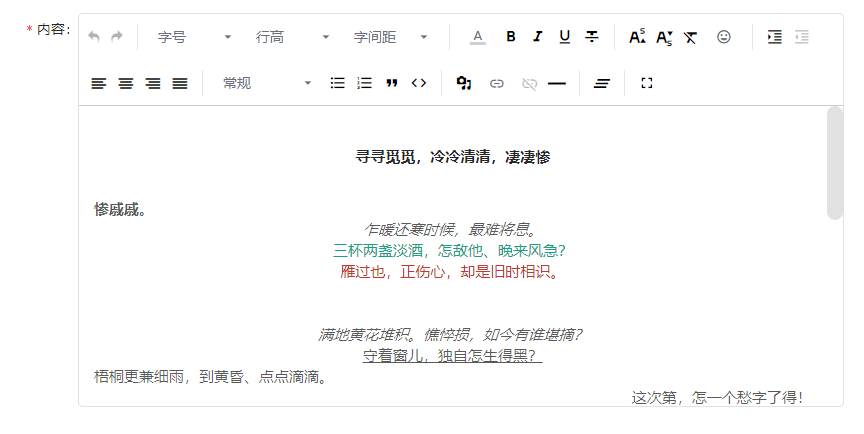The width and height of the screenshot is (864, 434).
Task: Click the undo arrow icon
Action: [x=94, y=37]
